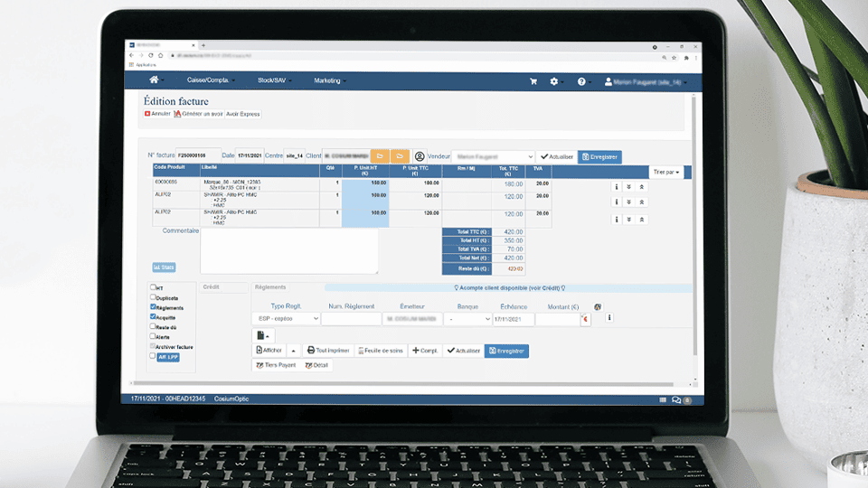Click the Annuler button
This screenshot has width=868, height=488.
(x=157, y=114)
